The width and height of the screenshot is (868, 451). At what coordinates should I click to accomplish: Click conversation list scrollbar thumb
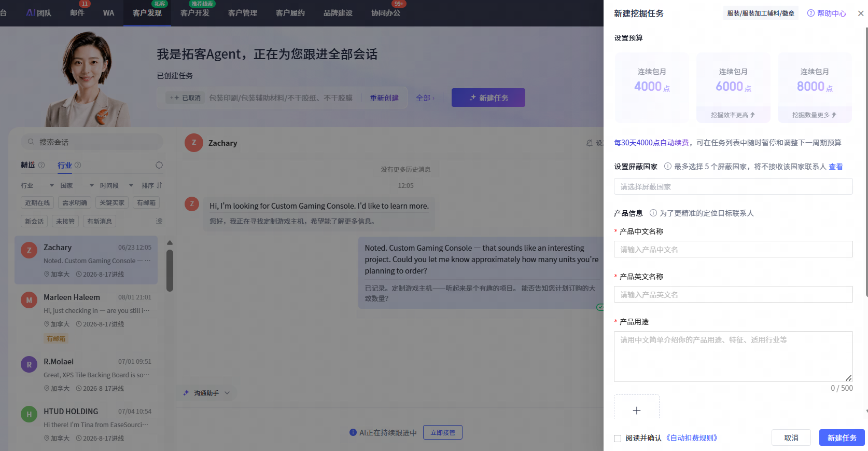click(170, 270)
